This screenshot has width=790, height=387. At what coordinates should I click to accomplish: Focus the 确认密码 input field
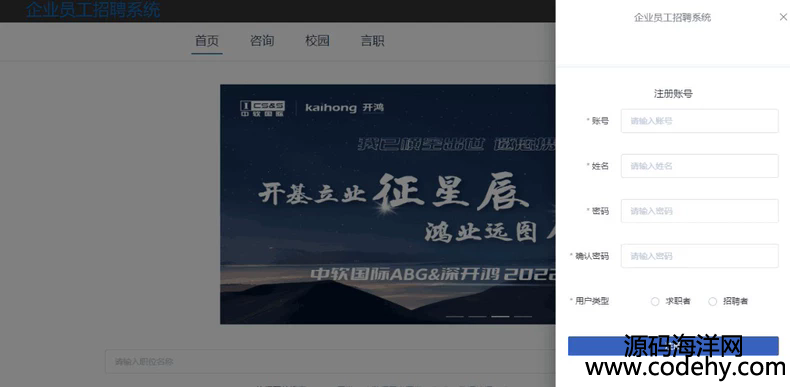click(x=699, y=256)
